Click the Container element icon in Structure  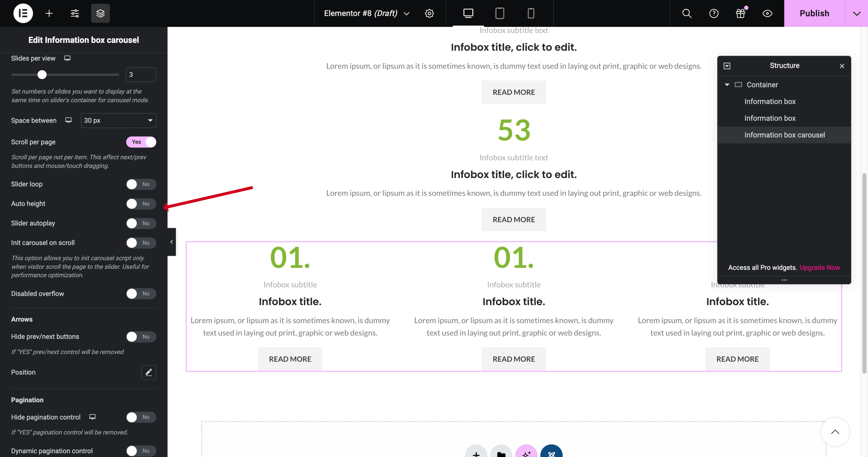(738, 85)
